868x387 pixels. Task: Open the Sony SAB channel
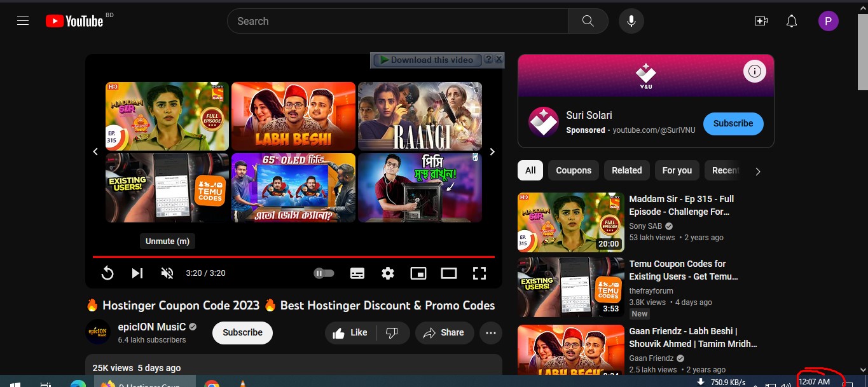coord(645,226)
